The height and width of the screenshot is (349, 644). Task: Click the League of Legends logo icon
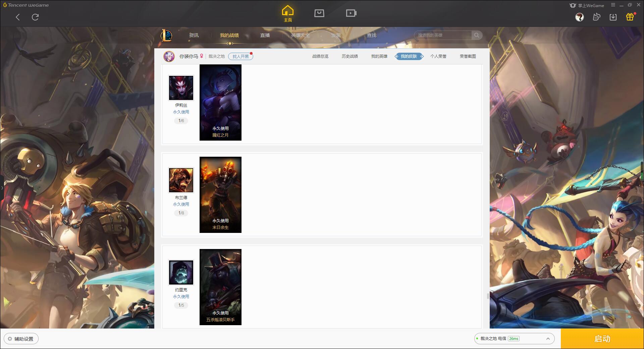tap(166, 35)
